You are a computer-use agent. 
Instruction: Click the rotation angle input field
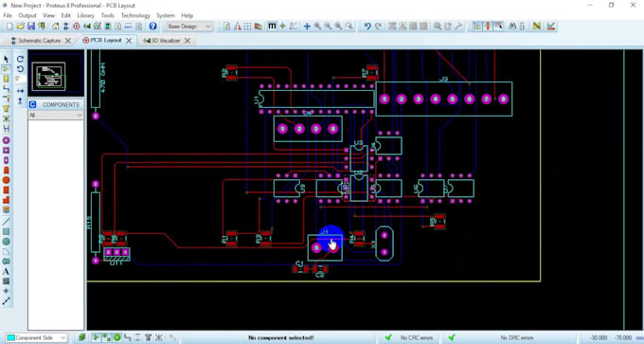pos(20,79)
